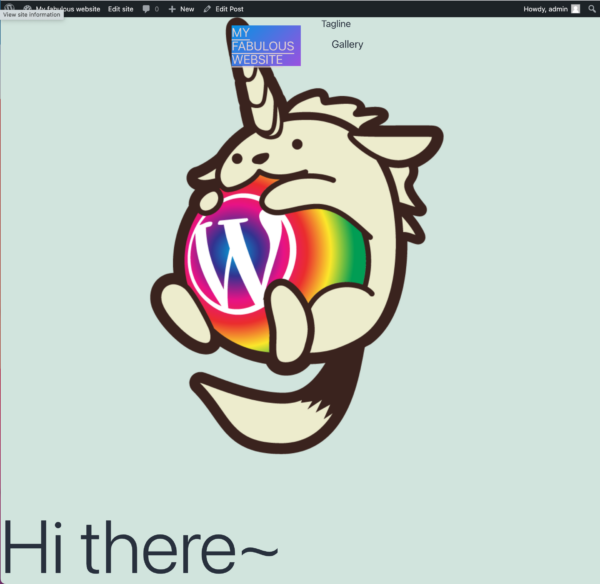Open the admin bar search icon
This screenshot has height=584, width=600.
click(592, 9)
